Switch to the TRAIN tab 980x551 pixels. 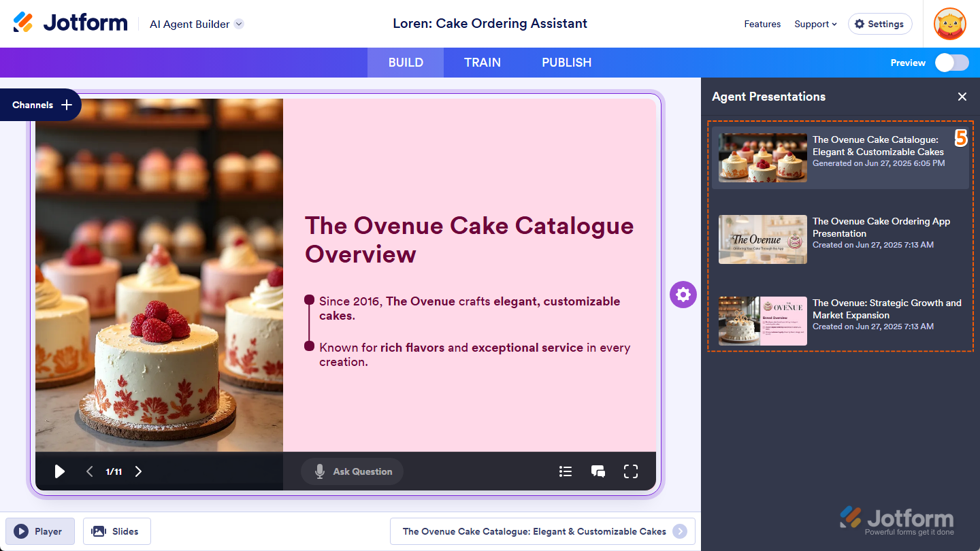pyautogui.click(x=483, y=63)
